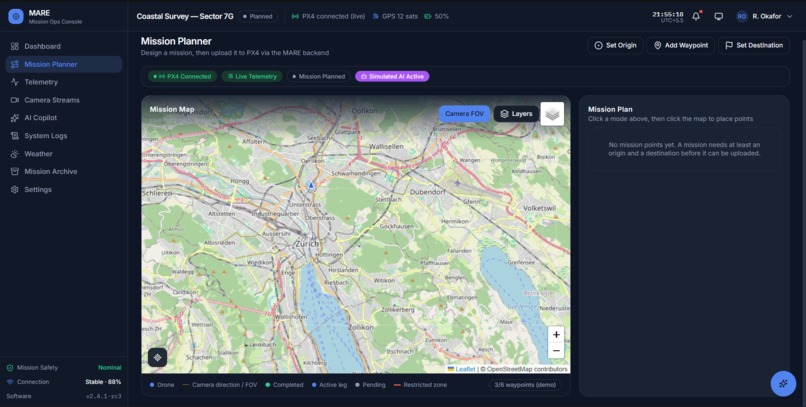Image resolution: width=806 pixels, height=407 pixels.
Task: Click the Stable · 88% connection value
Action: coord(103,382)
